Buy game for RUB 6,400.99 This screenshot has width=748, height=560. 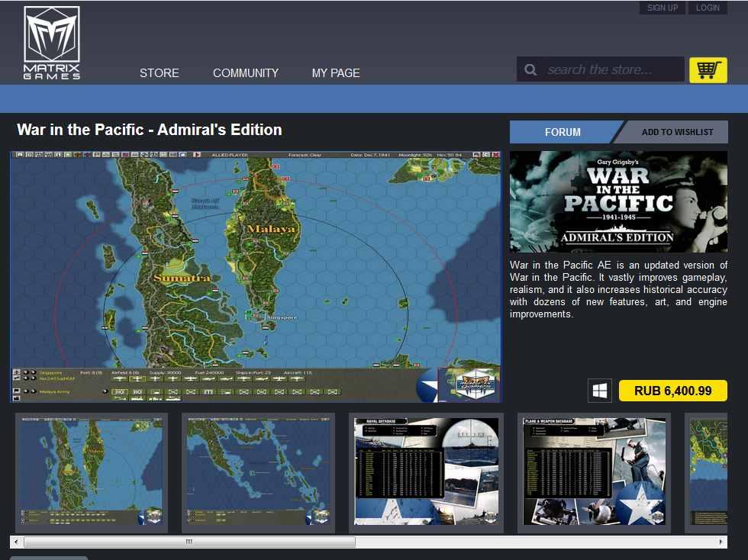[x=672, y=391]
